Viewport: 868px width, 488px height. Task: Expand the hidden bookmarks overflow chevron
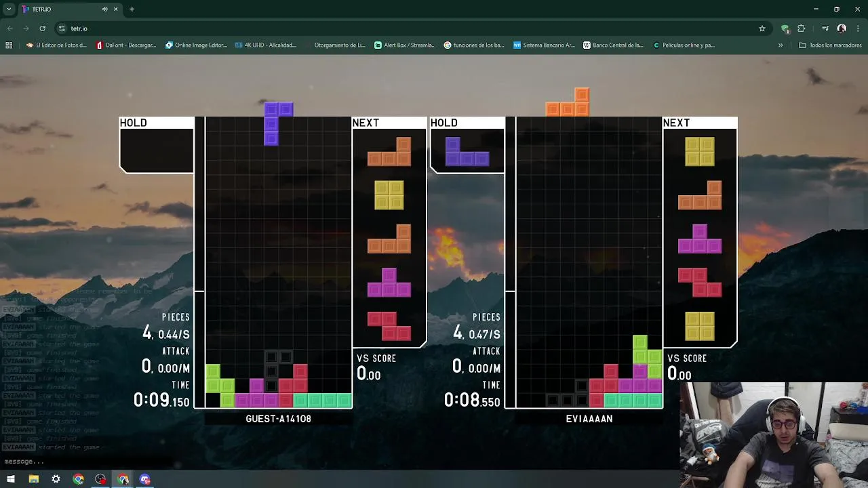click(x=781, y=45)
